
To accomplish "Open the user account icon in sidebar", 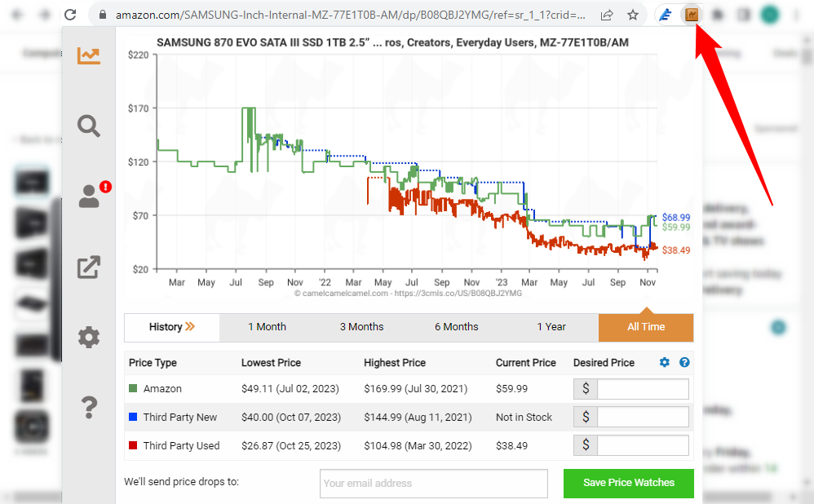I will [89, 197].
